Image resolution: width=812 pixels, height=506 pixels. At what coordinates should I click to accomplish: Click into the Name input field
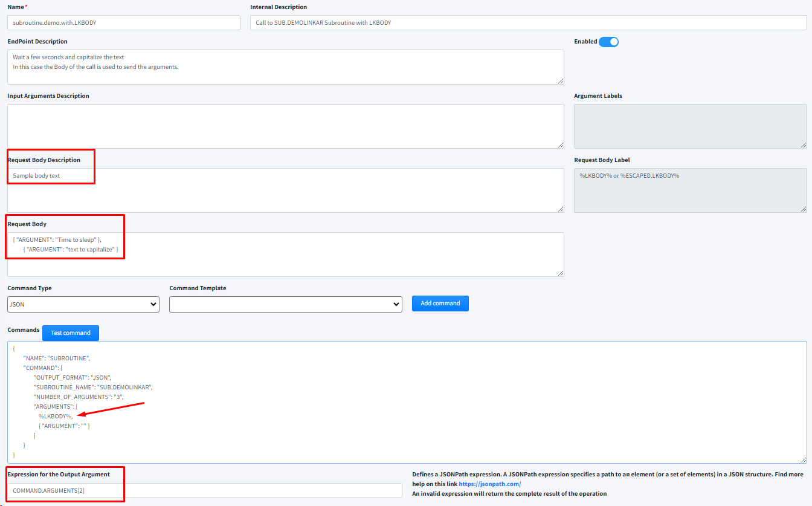pyautogui.click(x=124, y=22)
